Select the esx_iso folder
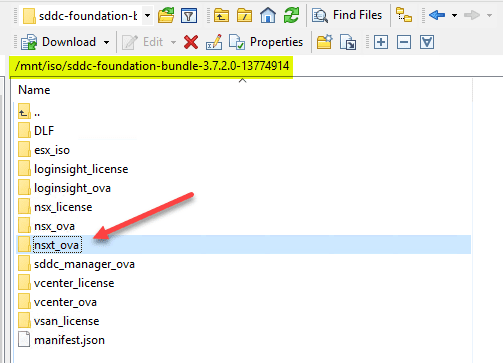 click(44, 150)
